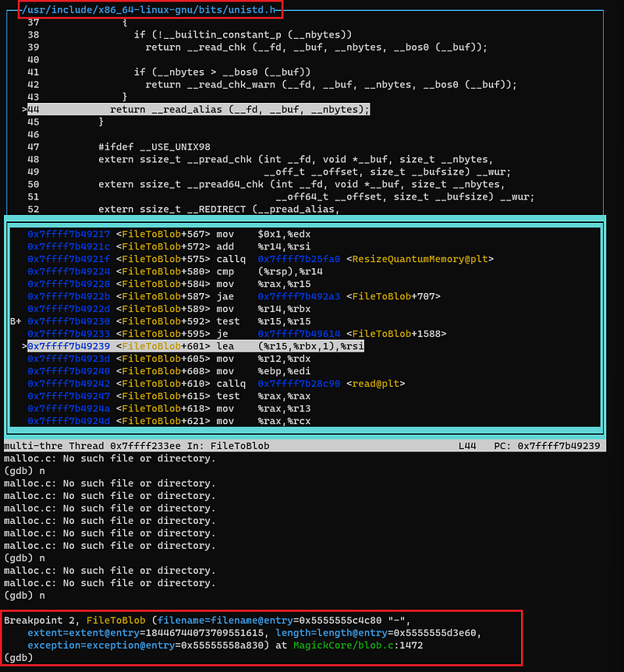This screenshot has width=624, height=672.
Task: Click the unistd.h file path title
Action: (151, 9)
